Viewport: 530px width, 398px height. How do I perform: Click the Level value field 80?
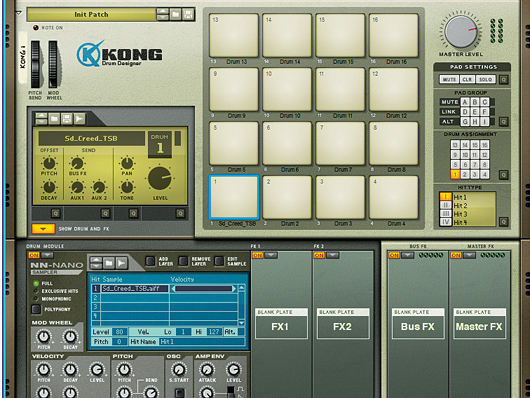coord(119,332)
